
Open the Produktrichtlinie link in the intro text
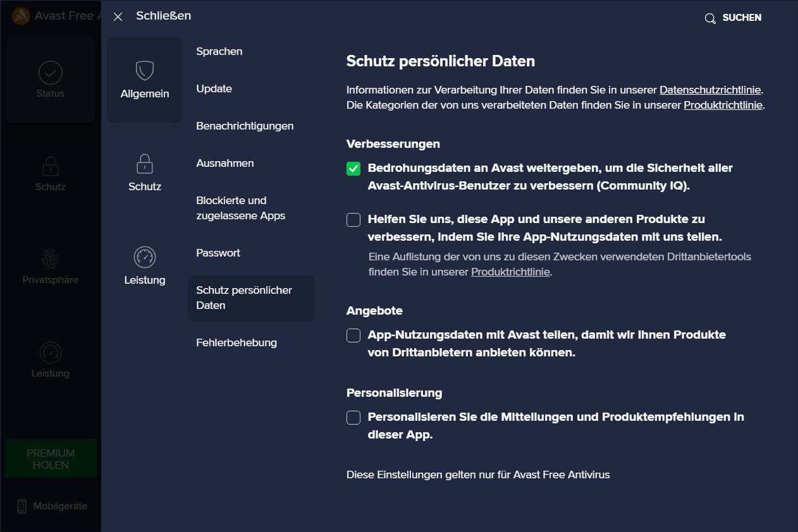(723, 106)
